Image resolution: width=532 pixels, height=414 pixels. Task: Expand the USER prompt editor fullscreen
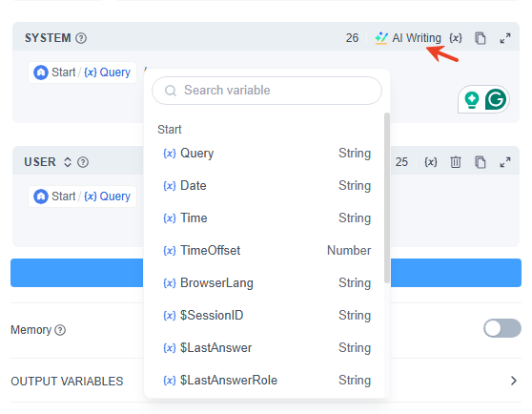(505, 162)
